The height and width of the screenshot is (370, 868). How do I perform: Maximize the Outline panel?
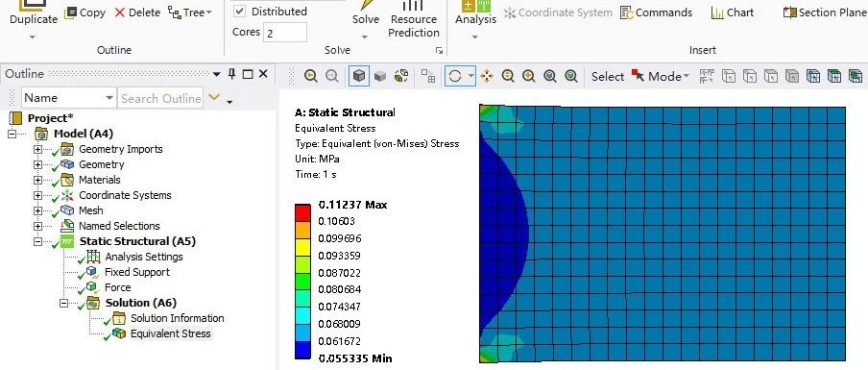point(248,74)
